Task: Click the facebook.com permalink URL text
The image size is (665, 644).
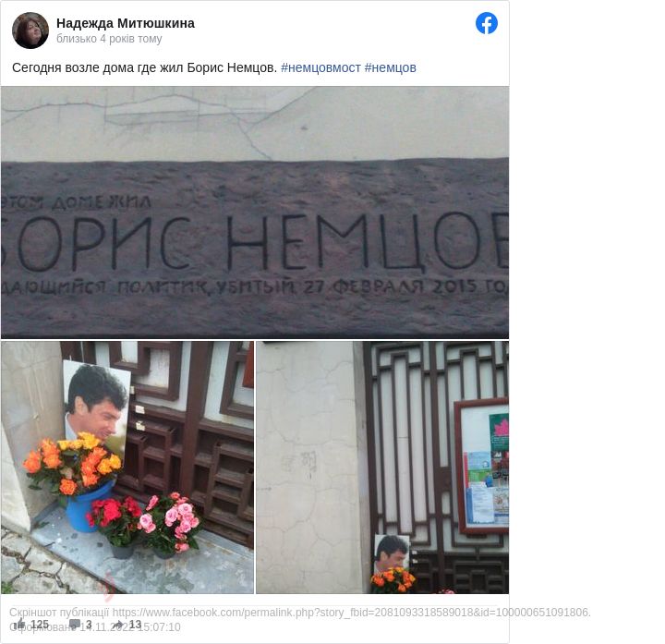Action: point(351,613)
